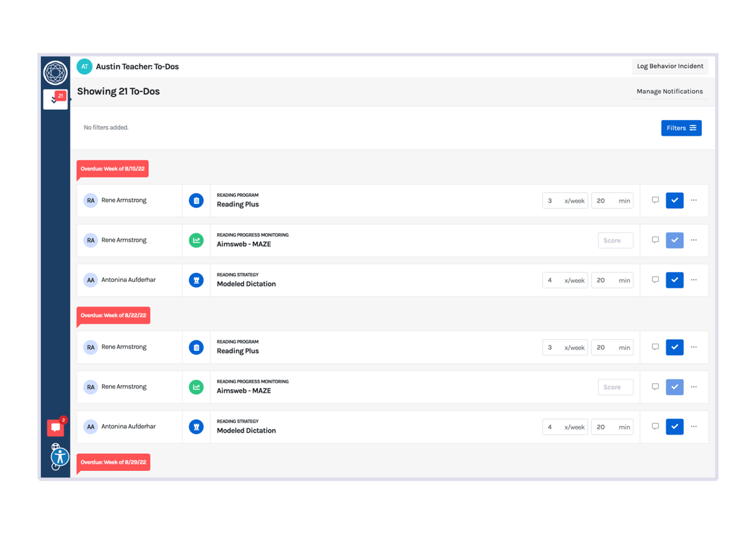The width and height of the screenshot is (756, 534).
Task: Click Modeled Dictation strategy icon in 8/15 week
Action: (x=196, y=280)
